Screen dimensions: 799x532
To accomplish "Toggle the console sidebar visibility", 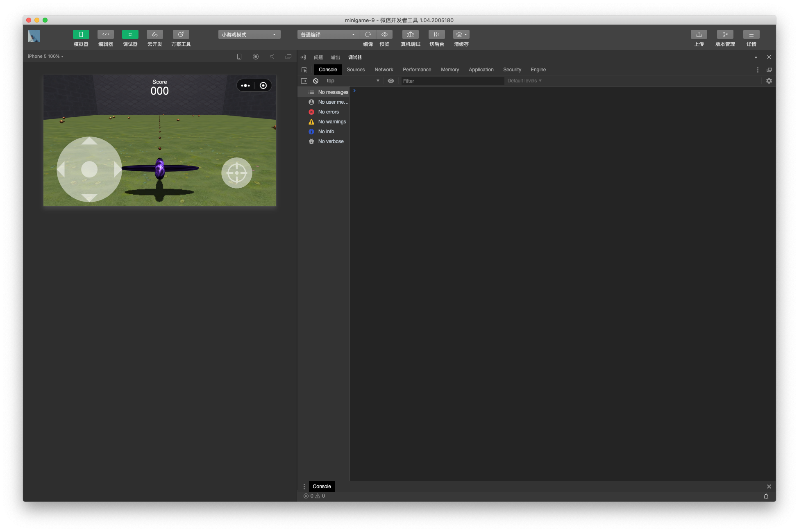I will click(x=304, y=81).
